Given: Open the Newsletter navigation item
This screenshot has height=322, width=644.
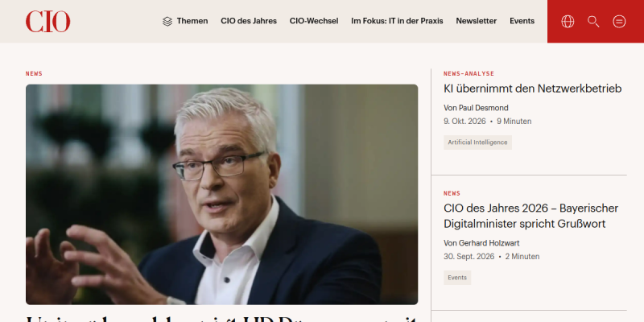Looking at the screenshot, I should [x=477, y=21].
